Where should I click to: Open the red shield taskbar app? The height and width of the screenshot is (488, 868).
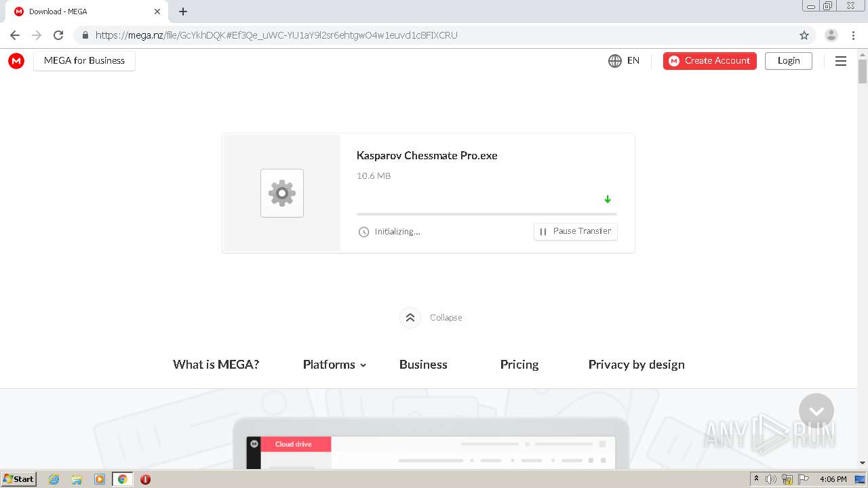point(145,479)
